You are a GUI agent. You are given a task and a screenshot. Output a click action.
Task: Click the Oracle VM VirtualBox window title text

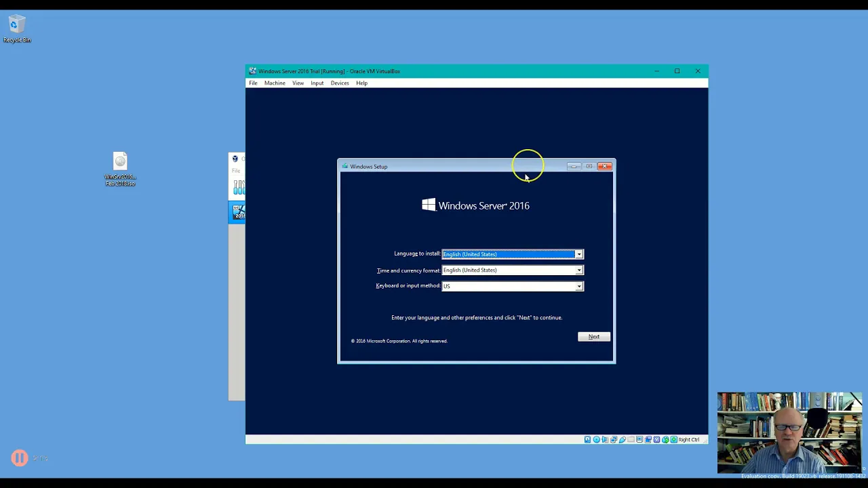coord(329,71)
